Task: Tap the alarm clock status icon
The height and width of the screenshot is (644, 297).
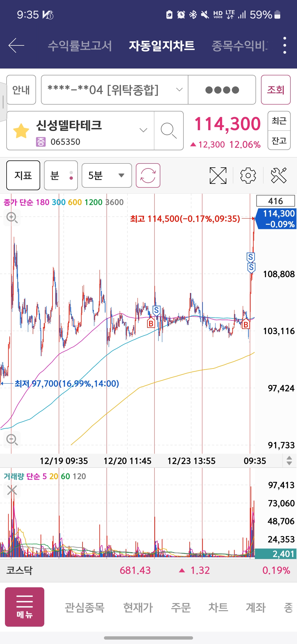Action: [181, 15]
